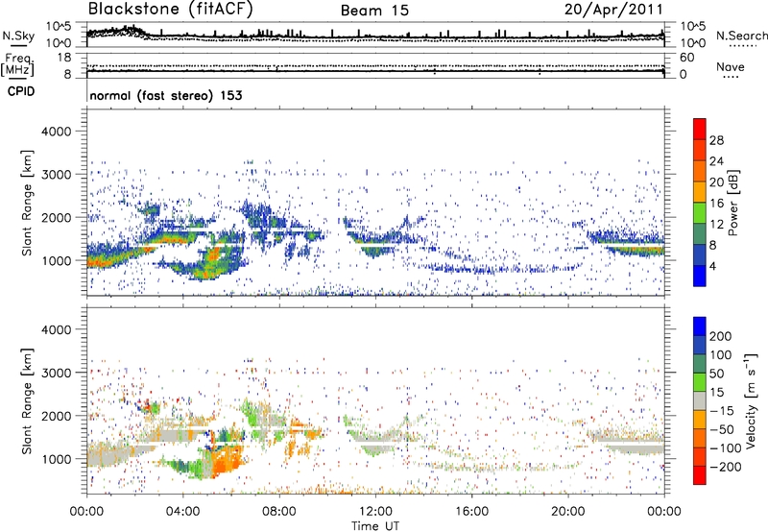
Task: Click 'normal (fast stereo) 153' text
Action: [166, 96]
